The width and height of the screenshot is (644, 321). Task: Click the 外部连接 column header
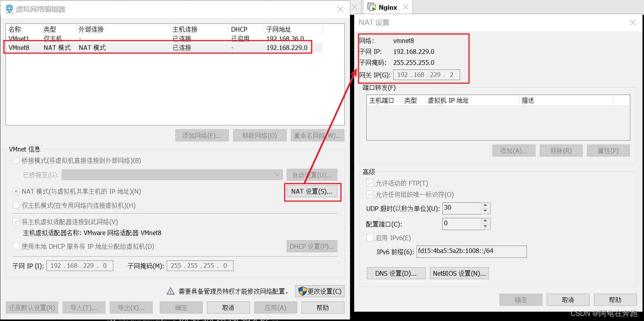pyautogui.click(x=123, y=29)
